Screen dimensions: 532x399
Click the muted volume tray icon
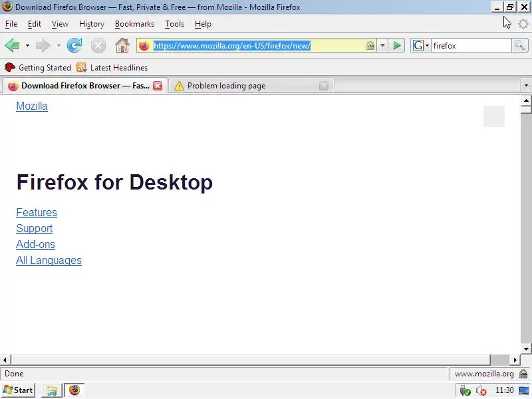pyautogui.click(x=481, y=391)
